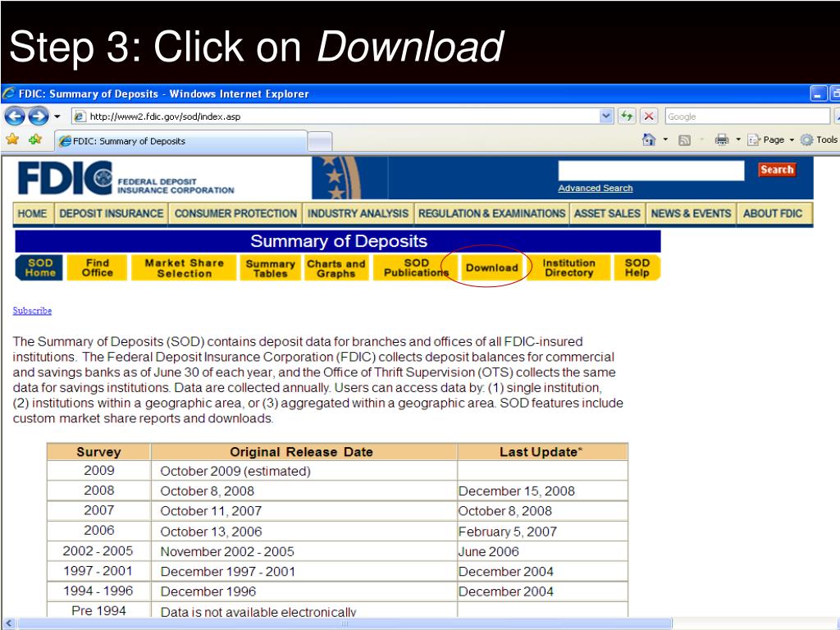This screenshot has height=630, width=840.
Task: Click the RSS feeds icon
Action: (x=684, y=140)
